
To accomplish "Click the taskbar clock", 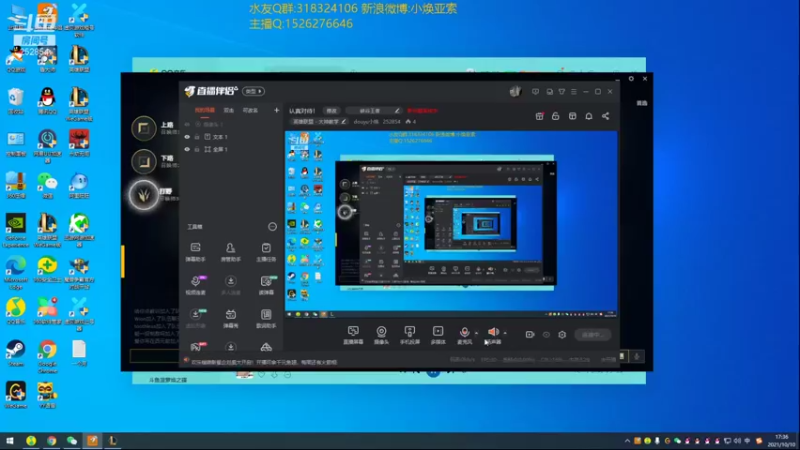I will (781, 441).
